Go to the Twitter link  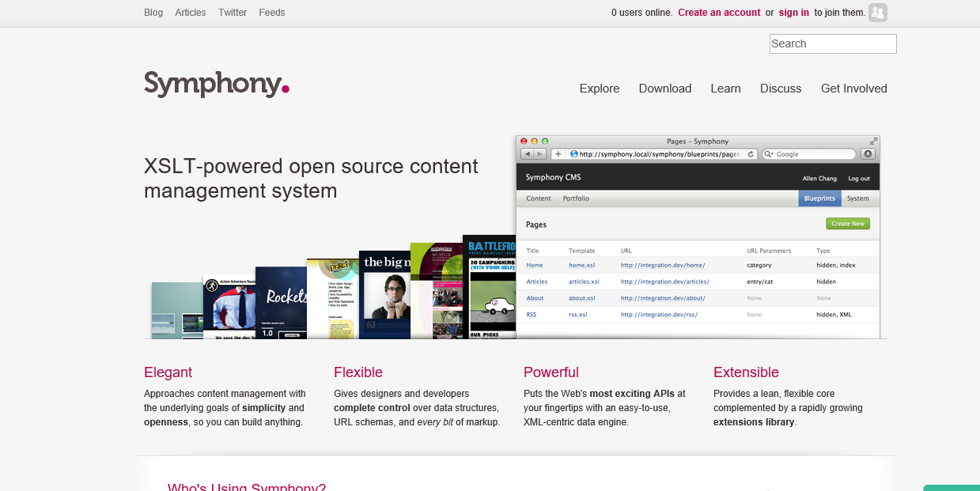(x=233, y=13)
